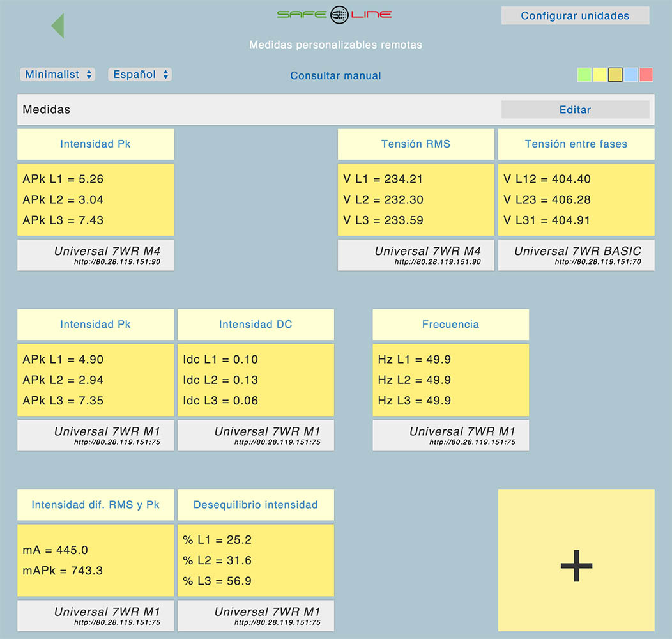
Task: Click the SafeLine logo at top
Action: (x=335, y=15)
